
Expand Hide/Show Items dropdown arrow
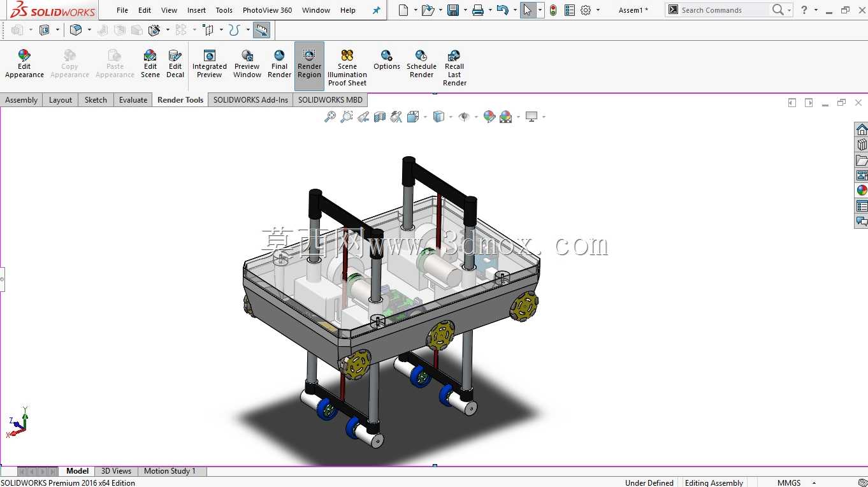[476, 117]
